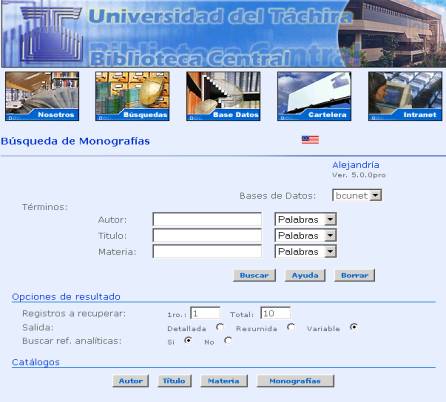Open the Nosotros image link
Screen dimensions: 446x402
tap(42, 96)
